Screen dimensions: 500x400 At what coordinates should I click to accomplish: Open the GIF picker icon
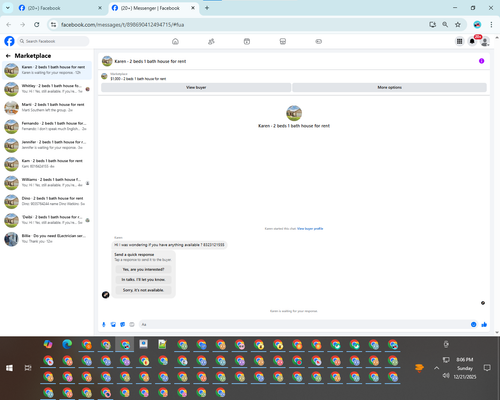tap(132, 324)
